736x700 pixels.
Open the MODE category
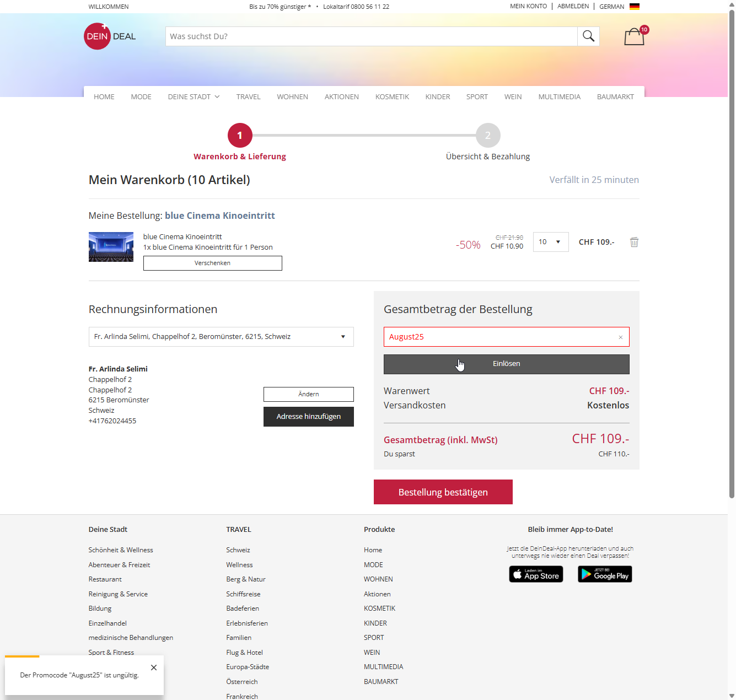tap(141, 97)
